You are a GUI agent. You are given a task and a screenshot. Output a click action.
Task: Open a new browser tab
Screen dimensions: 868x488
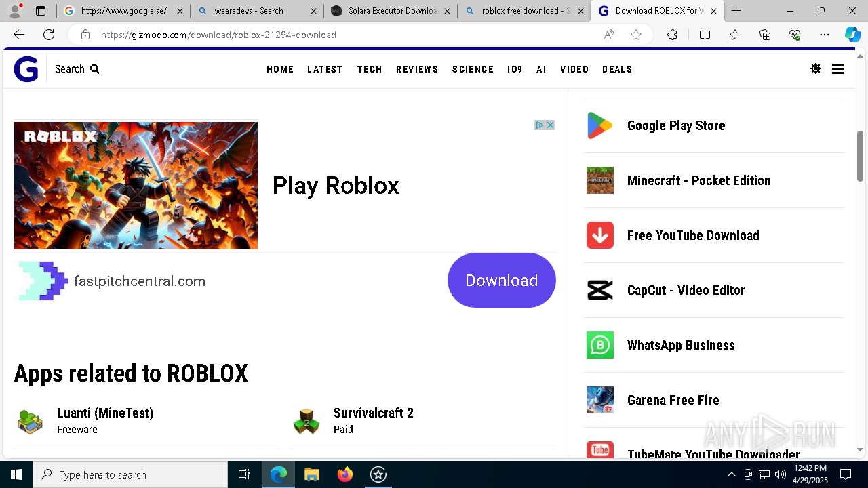(x=736, y=11)
